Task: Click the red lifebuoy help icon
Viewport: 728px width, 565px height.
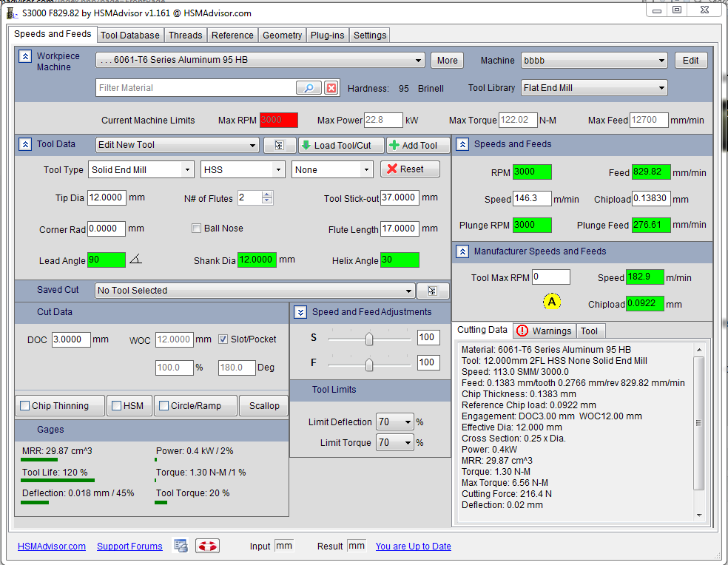Action: (x=207, y=546)
